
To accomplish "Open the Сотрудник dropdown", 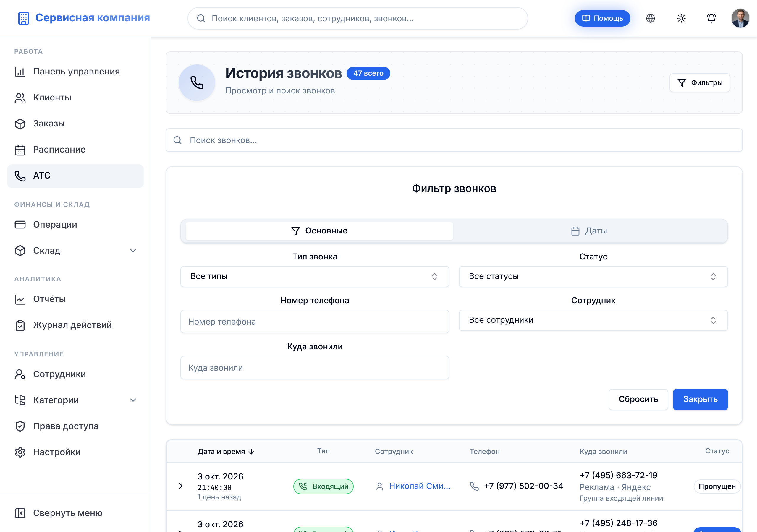I will pos(593,320).
